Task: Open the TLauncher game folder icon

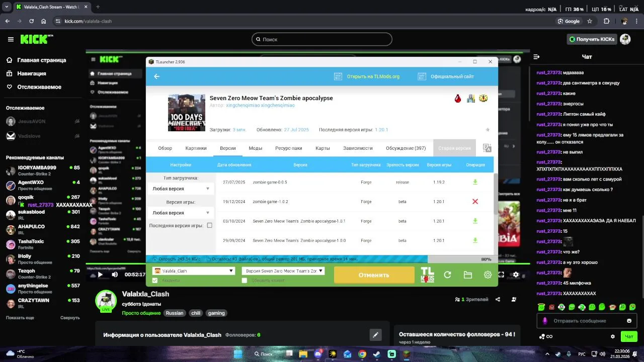Action: pos(467,275)
